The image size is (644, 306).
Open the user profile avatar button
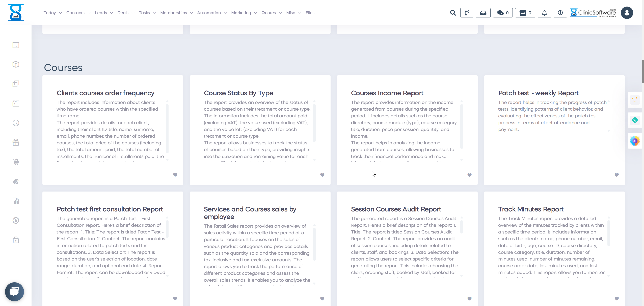tap(627, 13)
